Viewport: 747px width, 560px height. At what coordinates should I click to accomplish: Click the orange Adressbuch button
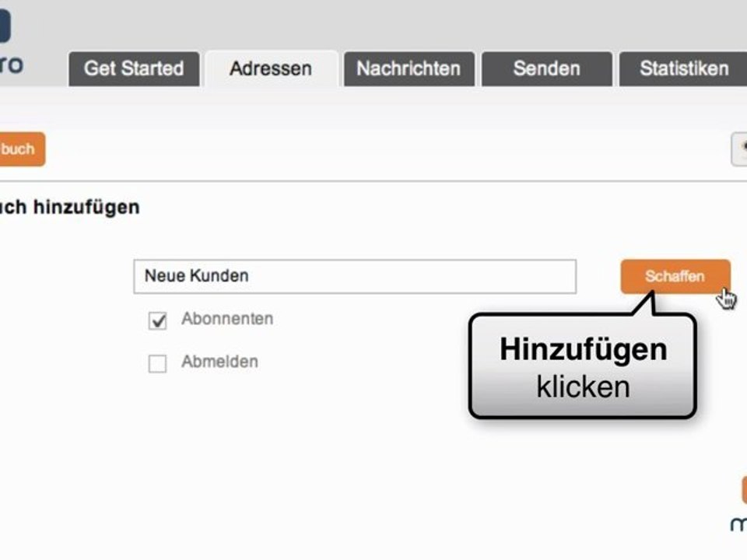point(21,149)
